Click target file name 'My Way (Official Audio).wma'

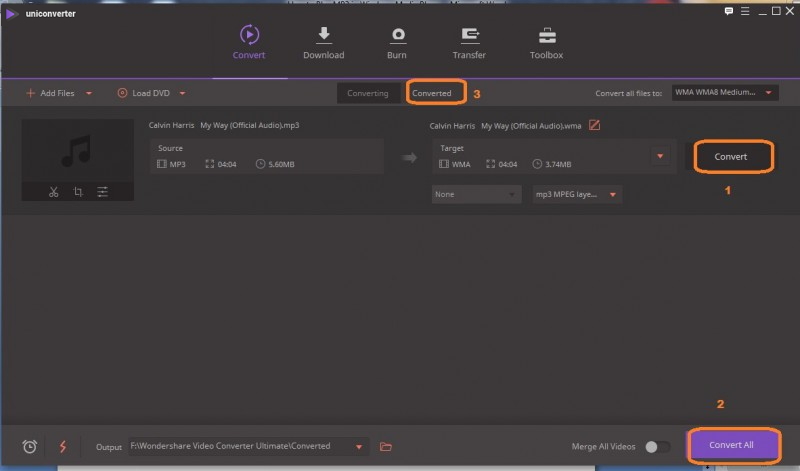pyautogui.click(x=531, y=126)
